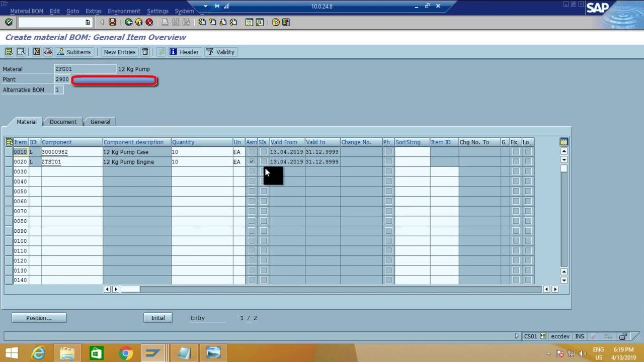The width and height of the screenshot is (644, 362).
Task: Click the Alternative BOM field
Action: point(58,89)
